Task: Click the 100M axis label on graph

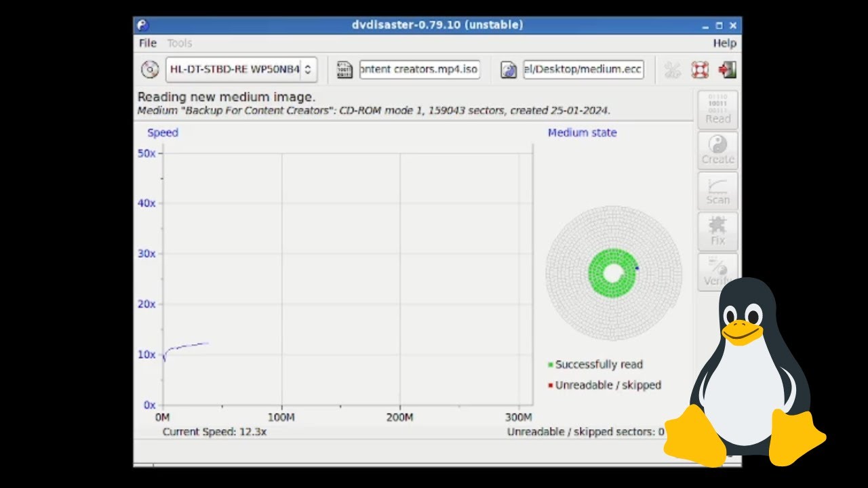Action: pos(281,418)
